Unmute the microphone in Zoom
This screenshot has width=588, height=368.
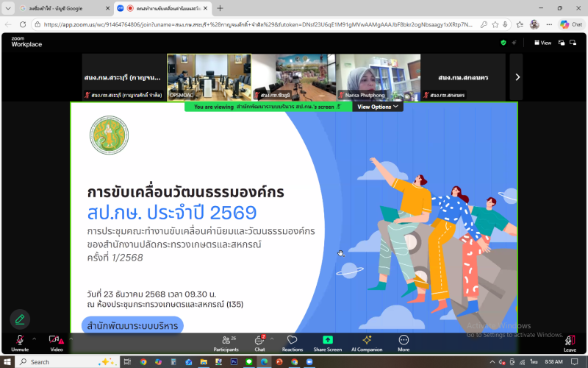click(x=19, y=342)
